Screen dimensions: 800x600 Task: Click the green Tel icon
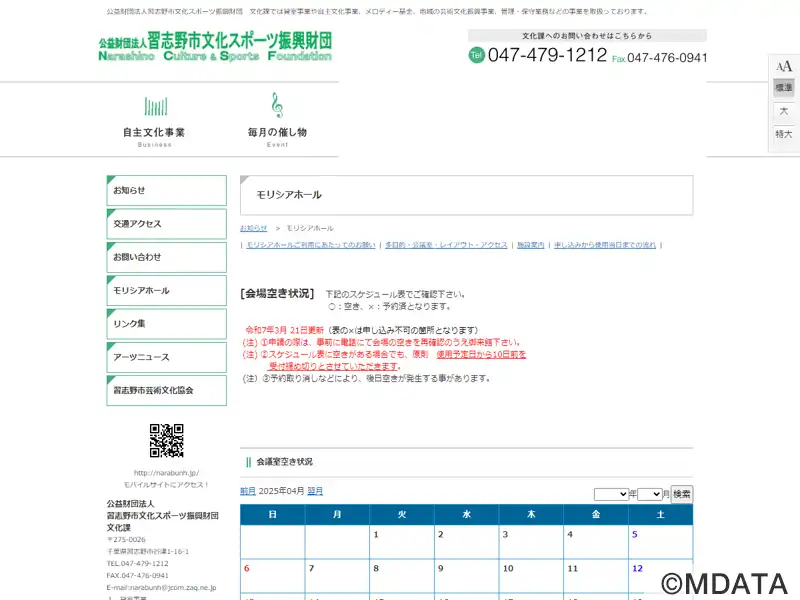(x=477, y=55)
